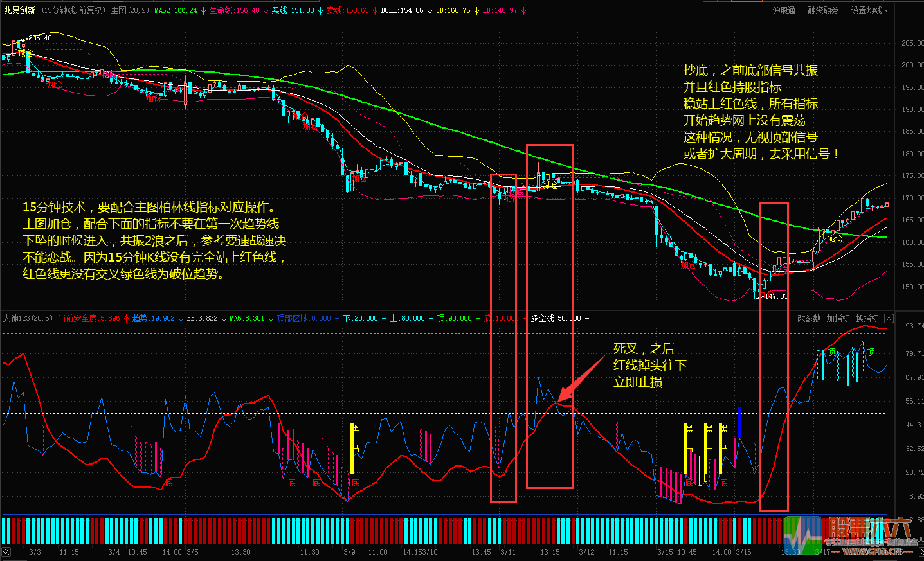
Task: Click the 兆易创新 stock name label
Action: point(20,11)
